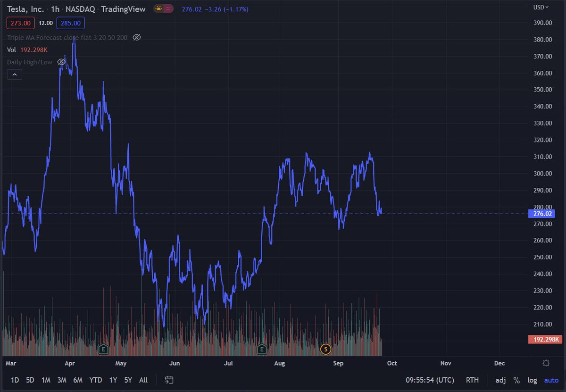
Task: Click the Dec label on time axis
Action: (x=499, y=363)
